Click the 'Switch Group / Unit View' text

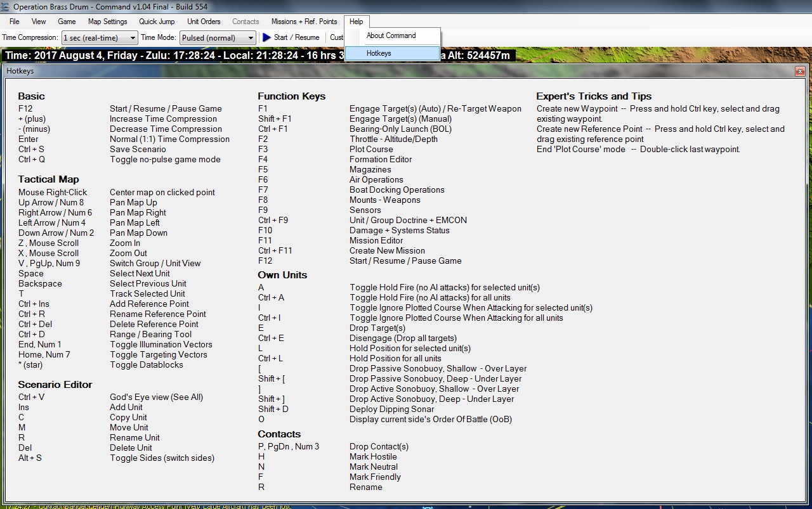[155, 263]
